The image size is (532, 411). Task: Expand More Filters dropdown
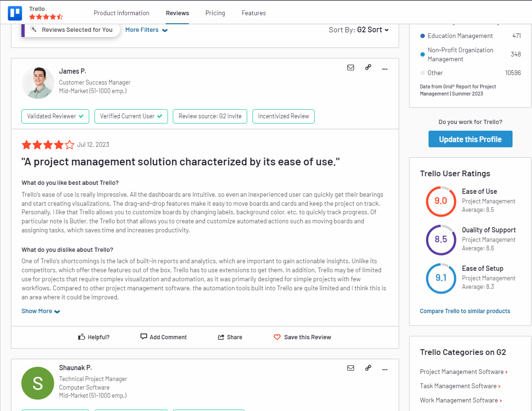point(146,30)
